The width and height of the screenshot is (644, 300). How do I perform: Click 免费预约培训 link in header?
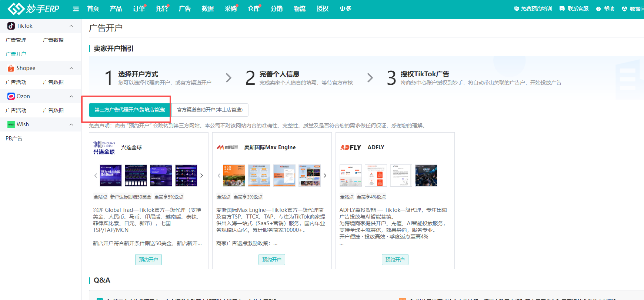(x=537, y=9)
